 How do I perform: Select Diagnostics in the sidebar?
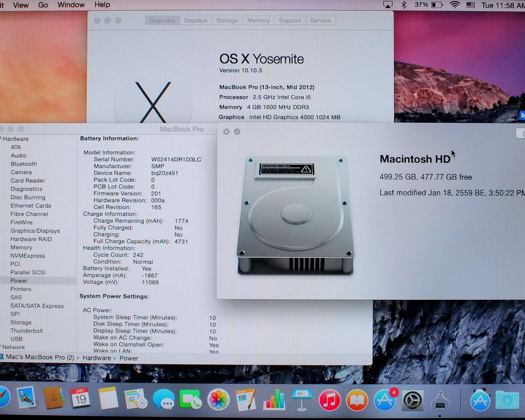26,189
